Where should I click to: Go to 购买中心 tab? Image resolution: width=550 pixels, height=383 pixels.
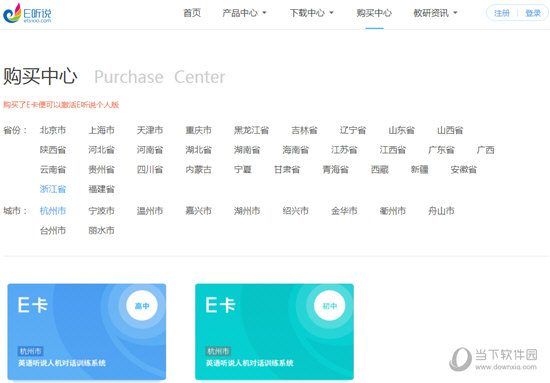click(x=374, y=13)
